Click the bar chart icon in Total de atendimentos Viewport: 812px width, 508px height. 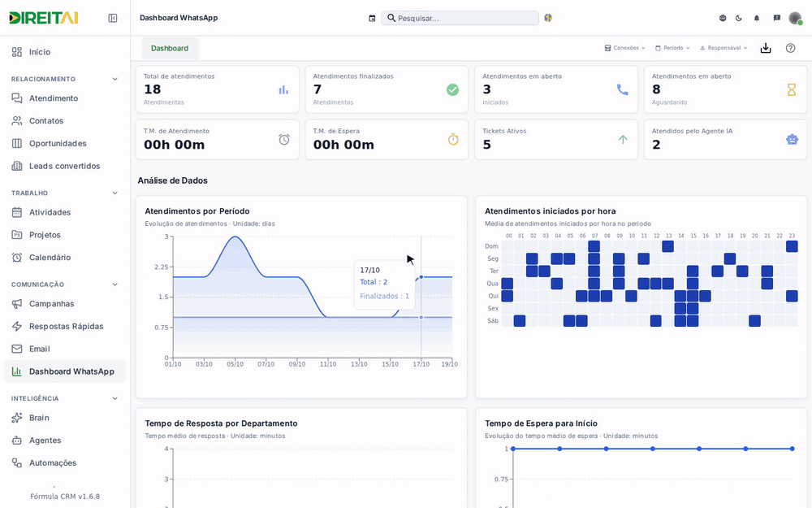(283, 89)
